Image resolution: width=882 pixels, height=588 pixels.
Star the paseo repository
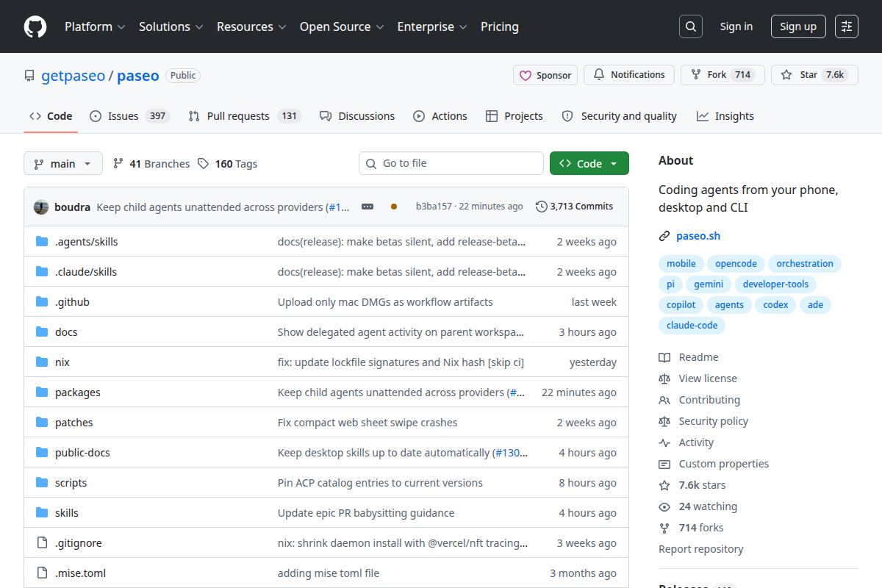[814, 75]
